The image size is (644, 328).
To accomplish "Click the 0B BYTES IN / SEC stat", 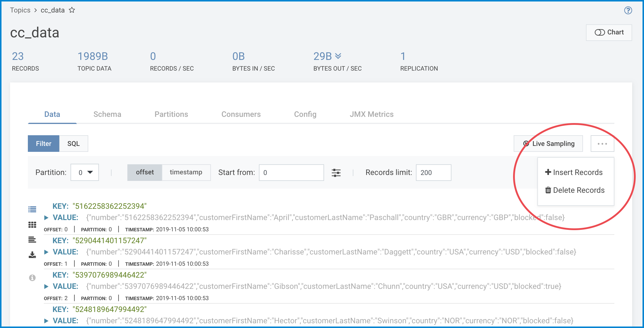I will click(x=254, y=61).
